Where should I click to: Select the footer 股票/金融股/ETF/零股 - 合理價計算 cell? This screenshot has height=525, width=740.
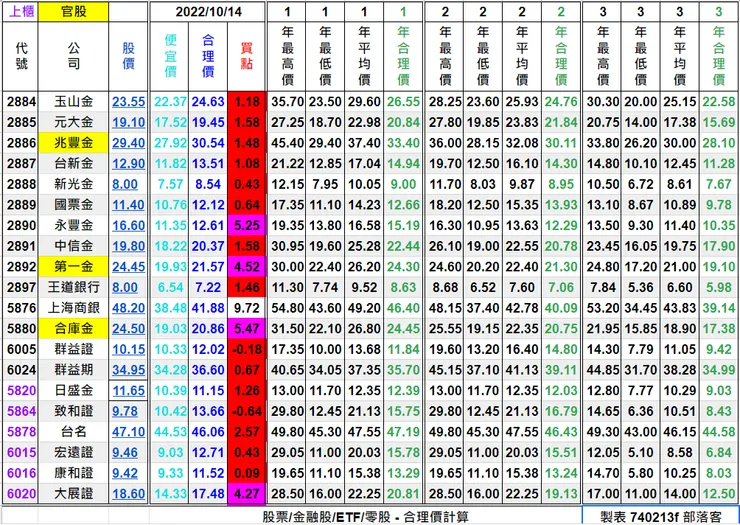pos(365,517)
